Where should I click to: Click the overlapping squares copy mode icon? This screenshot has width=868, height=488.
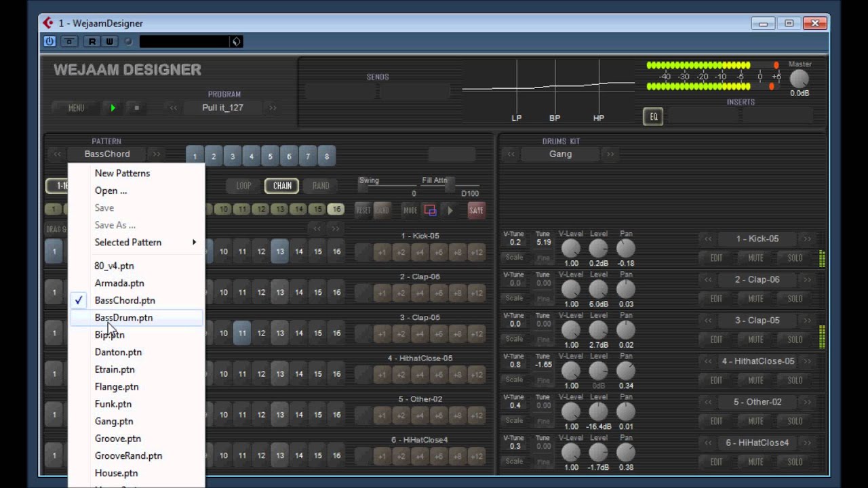tap(430, 210)
